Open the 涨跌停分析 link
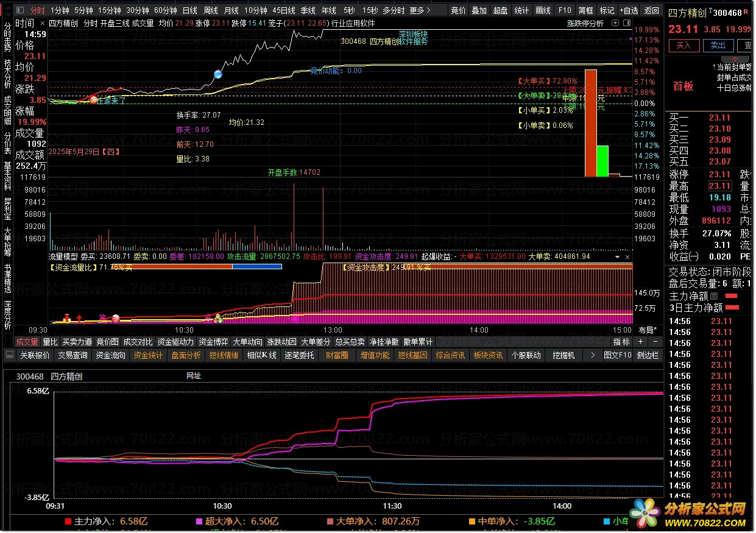Viewport: 756px width, 533px height. tap(585, 24)
